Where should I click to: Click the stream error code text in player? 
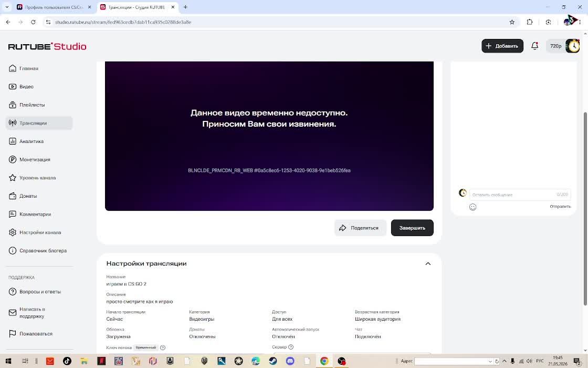coord(269,170)
